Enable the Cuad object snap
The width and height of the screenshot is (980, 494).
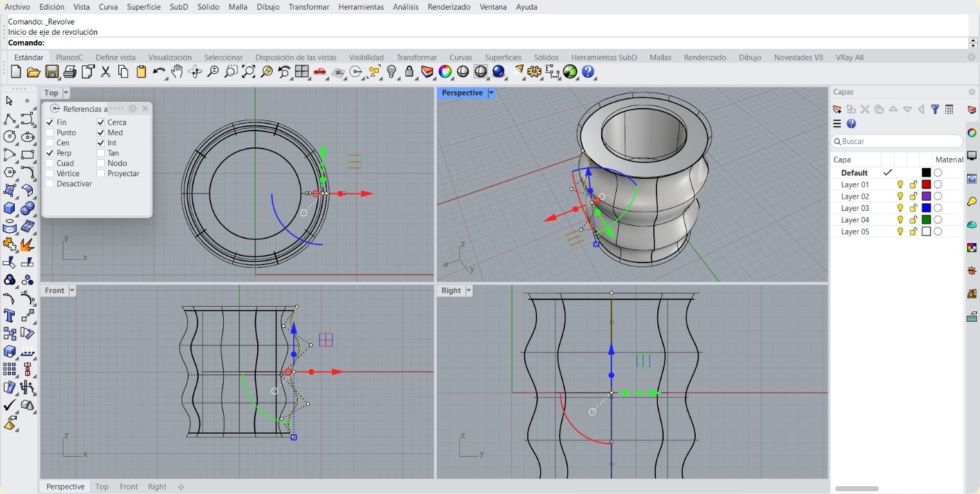click(x=50, y=163)
